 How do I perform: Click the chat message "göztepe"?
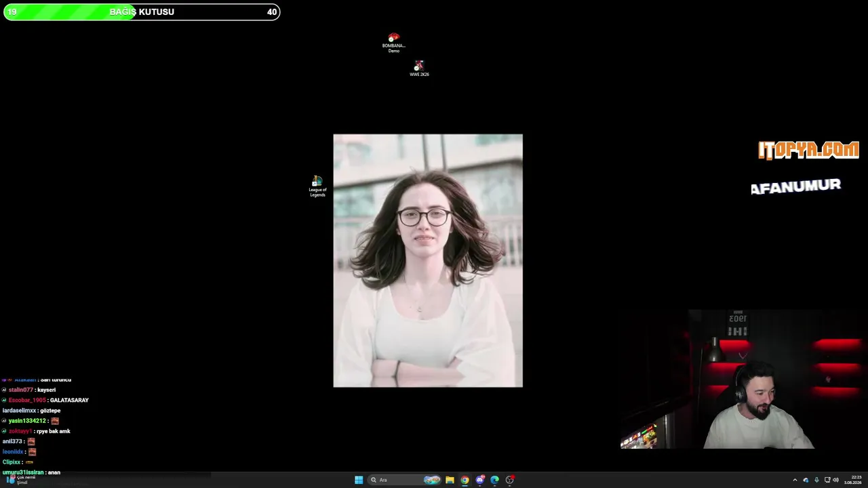[51, 411]
